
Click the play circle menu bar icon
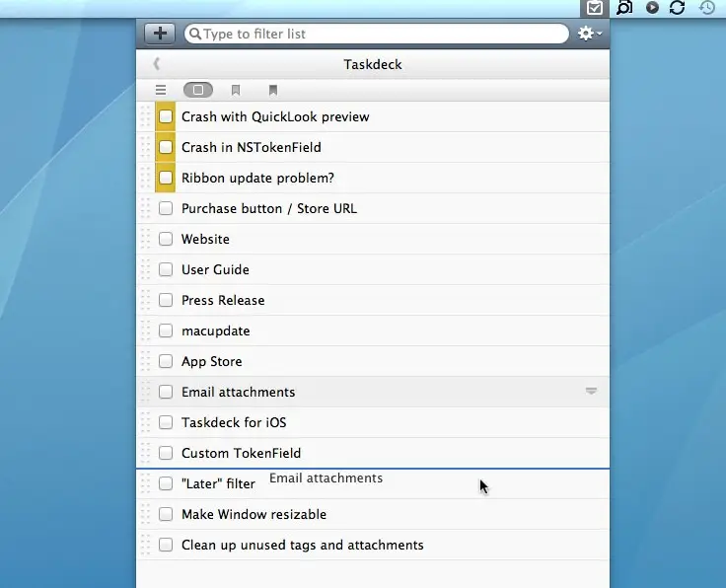pyautogui.click(x=652, y=8)
